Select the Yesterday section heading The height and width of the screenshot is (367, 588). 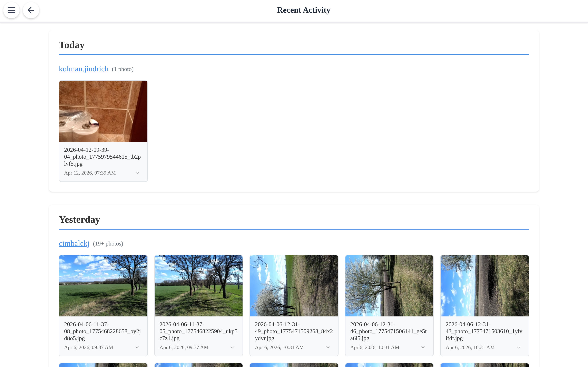pyautogui.click(x=79, y=220)
